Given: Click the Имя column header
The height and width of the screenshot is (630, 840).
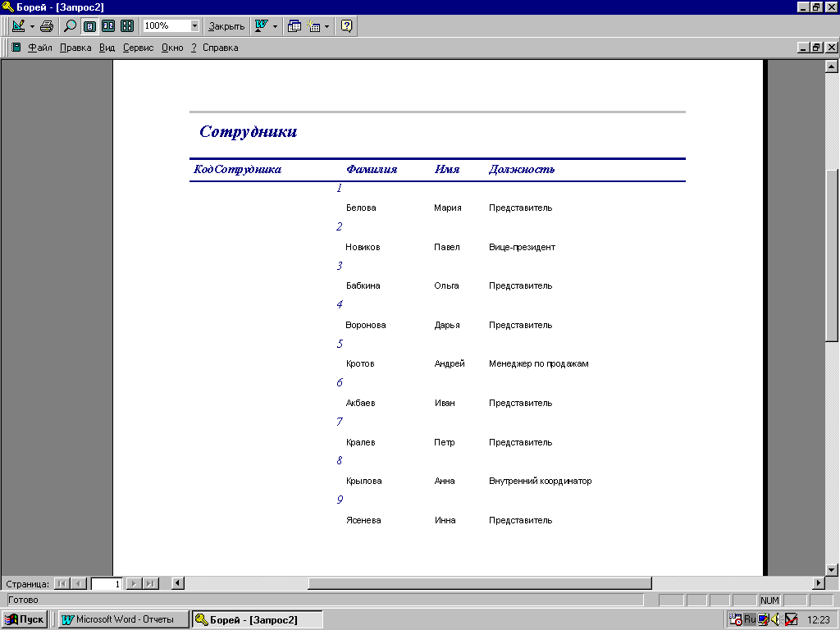Looking at the screenshot, I should tap(447, 170).
